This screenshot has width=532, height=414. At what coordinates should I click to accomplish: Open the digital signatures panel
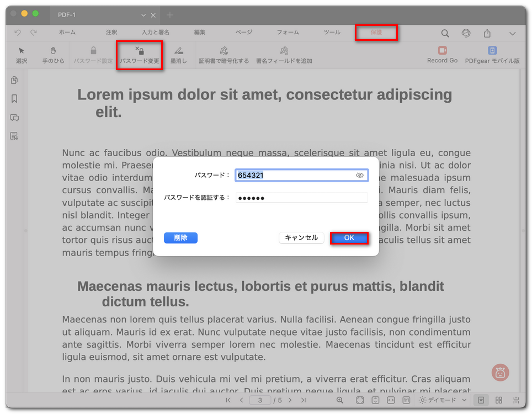(x=14, y=136)
